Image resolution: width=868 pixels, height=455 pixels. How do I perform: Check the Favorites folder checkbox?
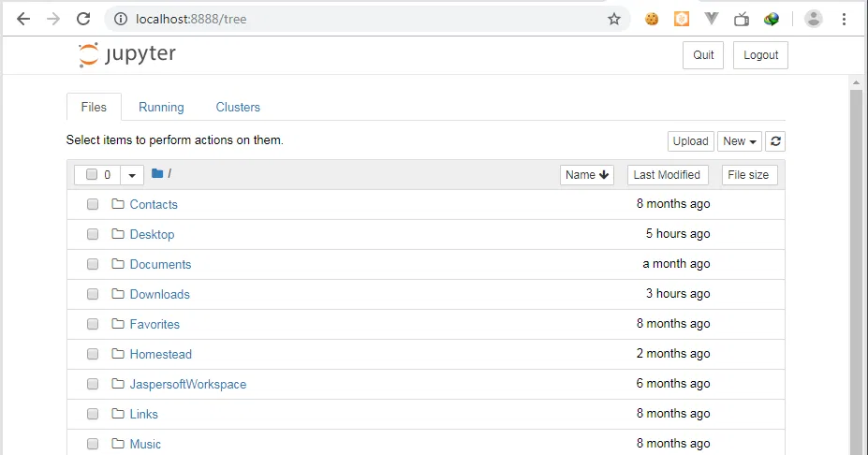93,324
